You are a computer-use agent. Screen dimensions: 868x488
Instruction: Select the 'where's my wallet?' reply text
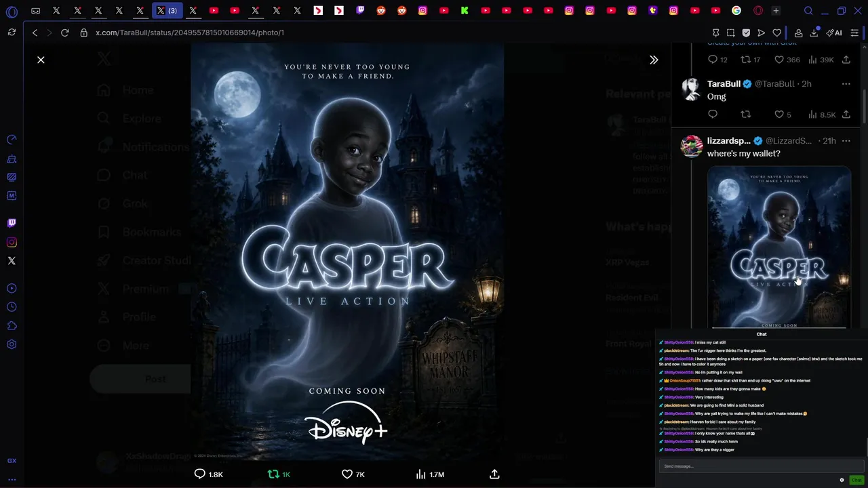[x=744, y=154]
